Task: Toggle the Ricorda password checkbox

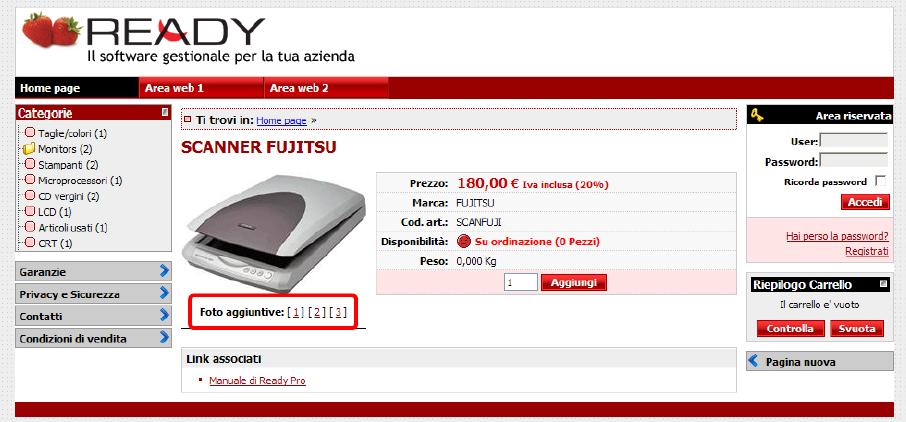Action: [x=881, y=182]
